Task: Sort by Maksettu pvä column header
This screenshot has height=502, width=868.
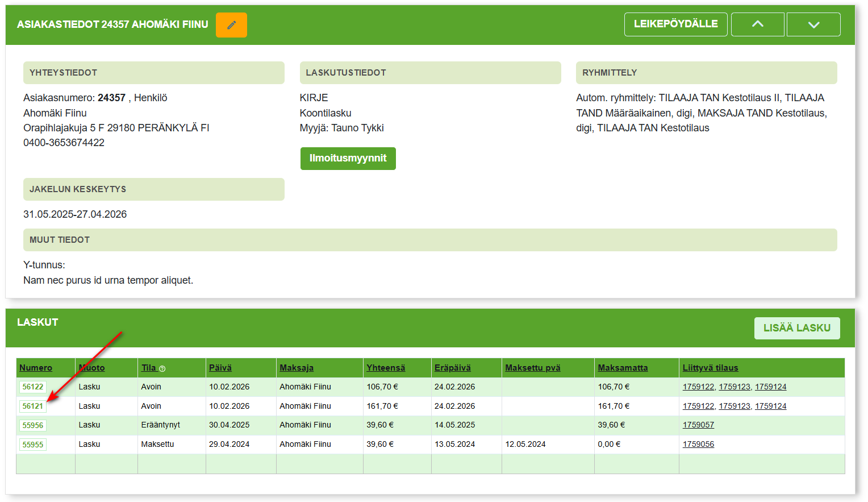Action: coord(533,368)
